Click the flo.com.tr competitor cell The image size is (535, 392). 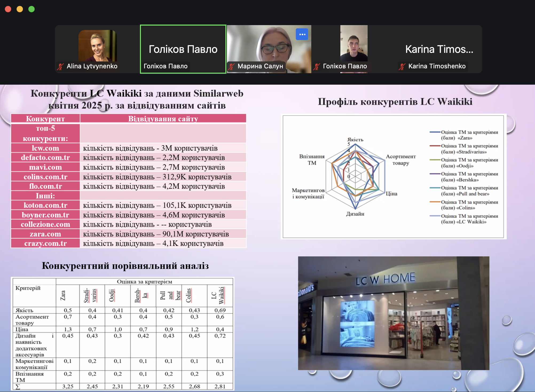(45, 186)
